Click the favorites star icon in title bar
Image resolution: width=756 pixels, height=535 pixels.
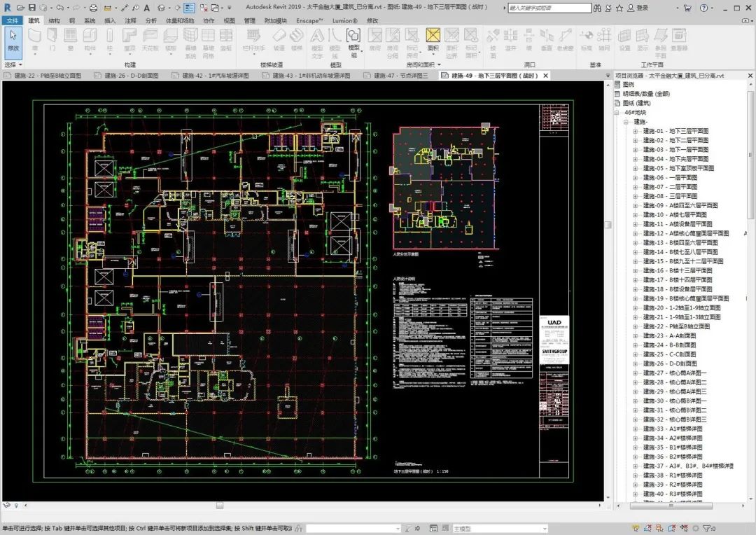619,8
